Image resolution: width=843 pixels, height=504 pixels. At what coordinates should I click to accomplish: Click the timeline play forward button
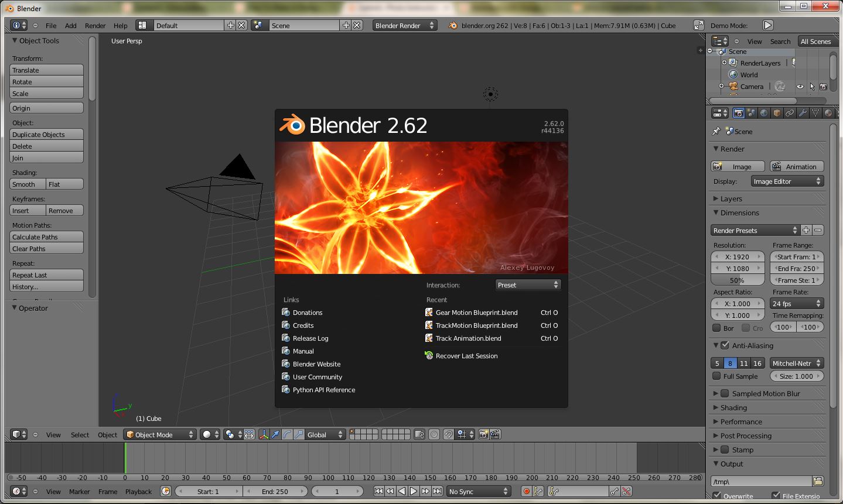click(414, 492)
